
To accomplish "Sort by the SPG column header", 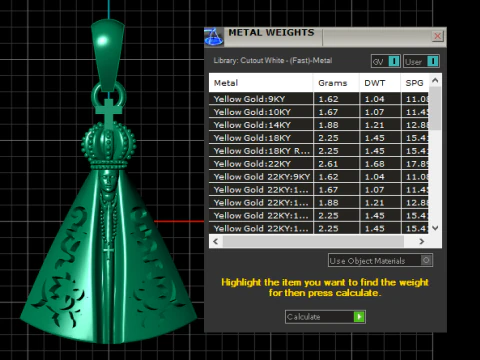I will 415,83.
